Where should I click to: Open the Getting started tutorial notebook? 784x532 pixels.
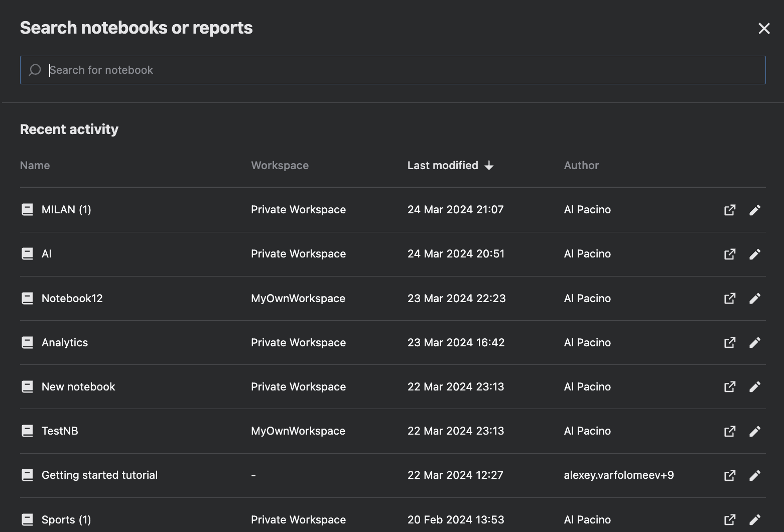point(99,475)
